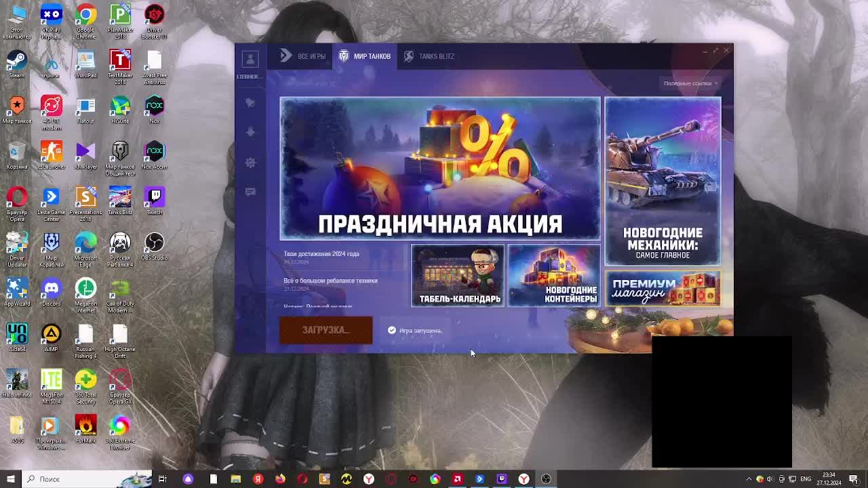Viewport: 868px width, 488px height.
Task: Expand the Полезные ссылки dropdown
Action: 690,83
